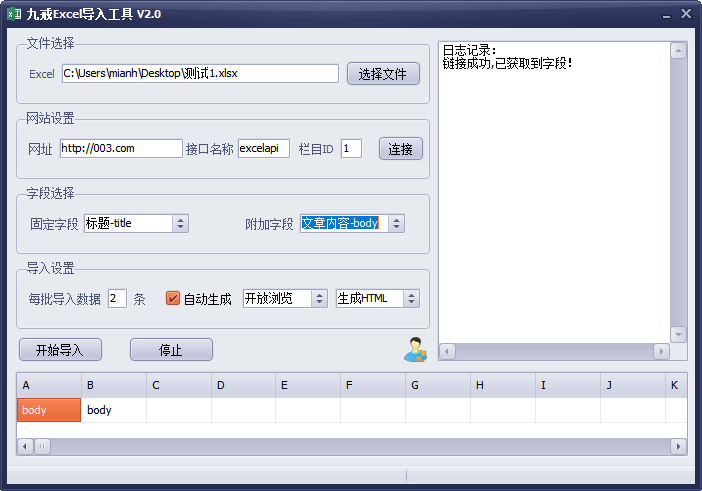Click column header A

pyautogui.click(x=49, y=385)
